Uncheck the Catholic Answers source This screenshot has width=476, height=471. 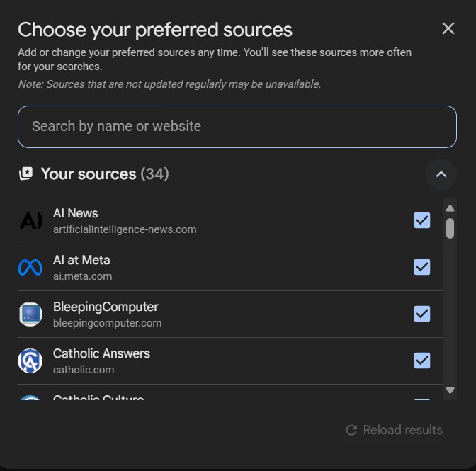[x=422, y=361]
